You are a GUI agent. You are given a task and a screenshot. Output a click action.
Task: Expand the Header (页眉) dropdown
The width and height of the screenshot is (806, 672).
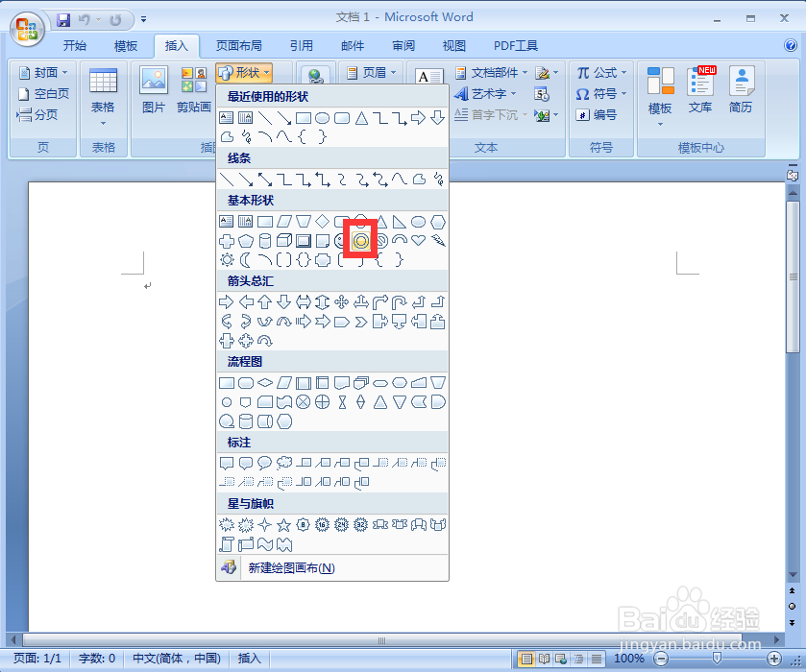click(372, 73)
